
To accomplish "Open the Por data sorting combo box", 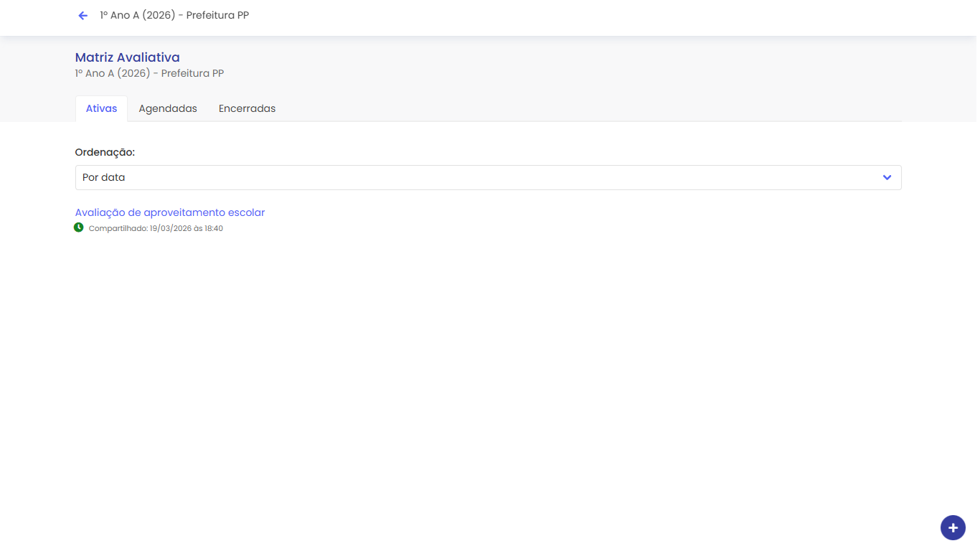I will pos(488,177).
